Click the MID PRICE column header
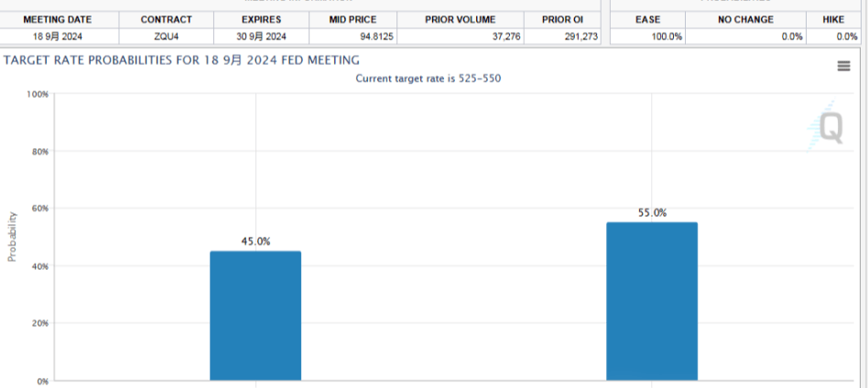The width and height of the screenshot is (868, 388). click(353, 19)
